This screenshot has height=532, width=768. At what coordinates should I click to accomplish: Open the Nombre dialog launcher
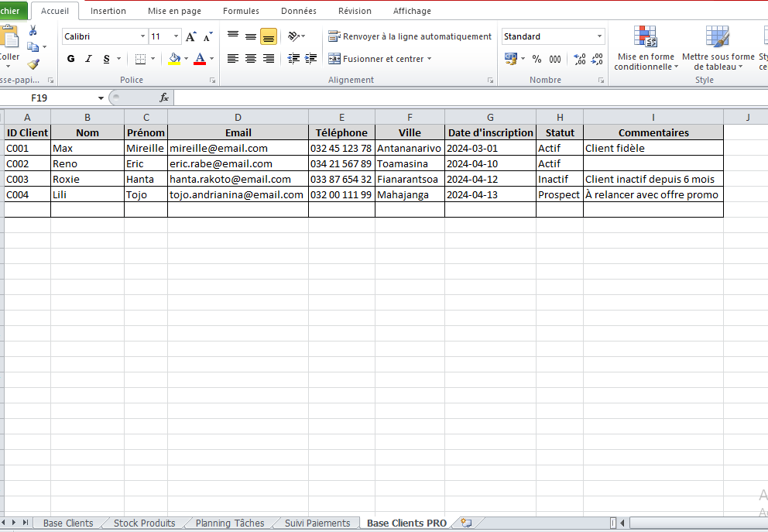[x=601, y=81]
